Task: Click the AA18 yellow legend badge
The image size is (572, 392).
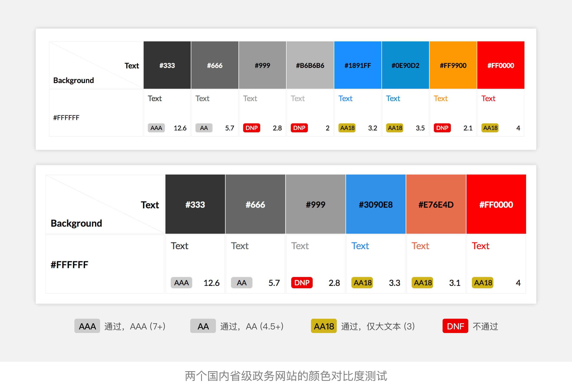Action: point(324,326)
